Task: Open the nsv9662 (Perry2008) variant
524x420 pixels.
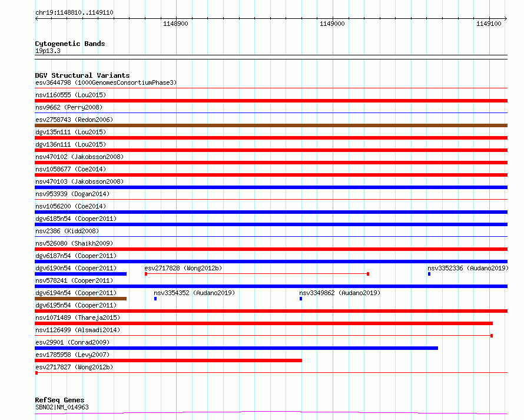Action: (x=69, y=107)
